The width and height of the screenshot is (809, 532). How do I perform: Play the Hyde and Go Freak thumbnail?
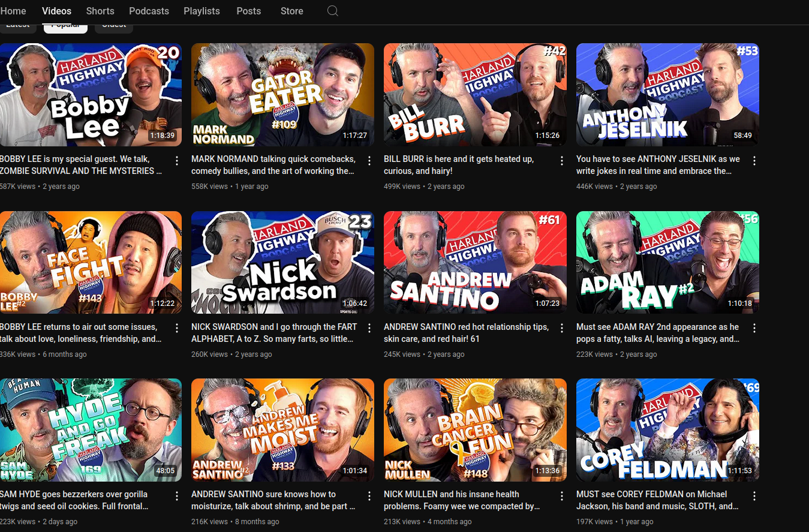click(91, 429)
